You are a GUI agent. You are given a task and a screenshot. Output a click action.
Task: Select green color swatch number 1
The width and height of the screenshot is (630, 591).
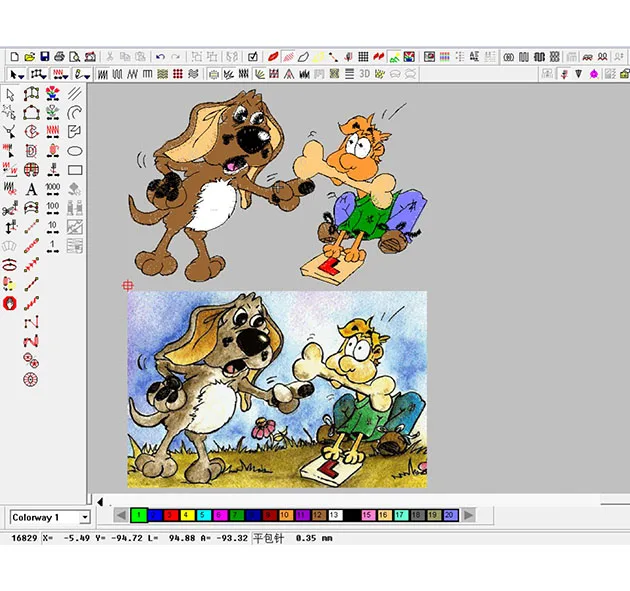tap(139, 515)
